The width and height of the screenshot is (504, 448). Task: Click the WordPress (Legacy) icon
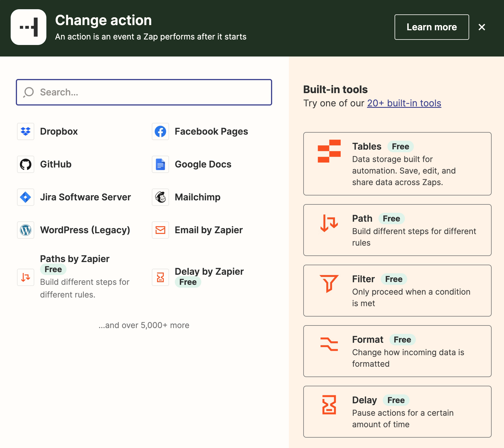[x=26, y=230]
